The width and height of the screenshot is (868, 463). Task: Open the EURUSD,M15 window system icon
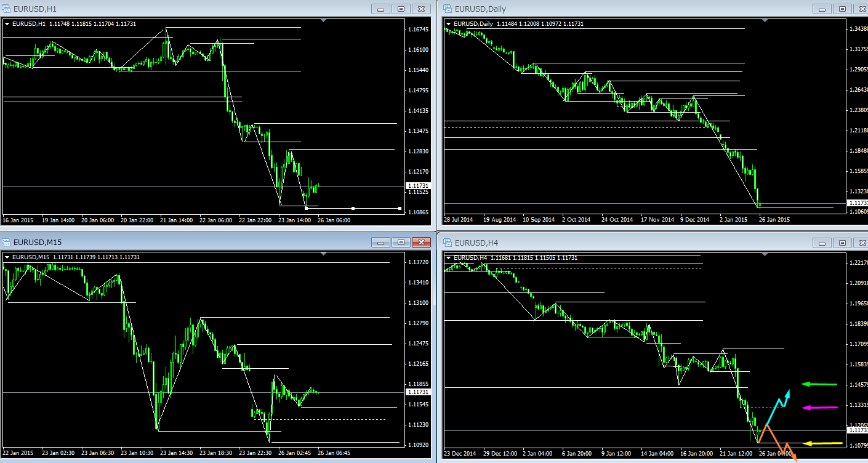point(7,243)
